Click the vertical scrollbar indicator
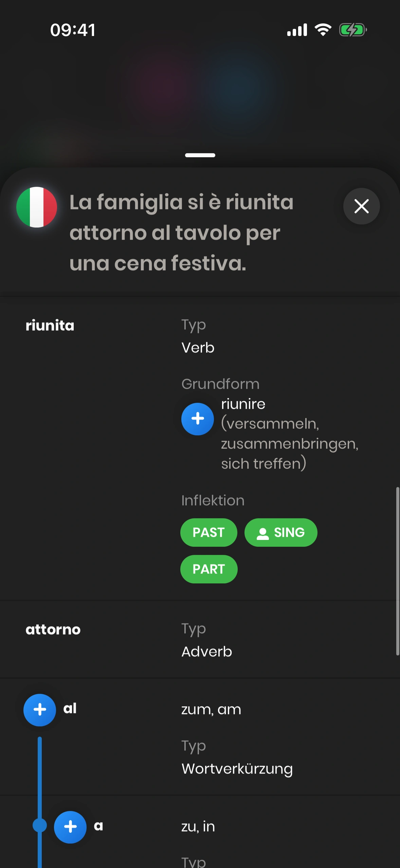This screenshot has height=868, width=400. [x=397, y=571]
